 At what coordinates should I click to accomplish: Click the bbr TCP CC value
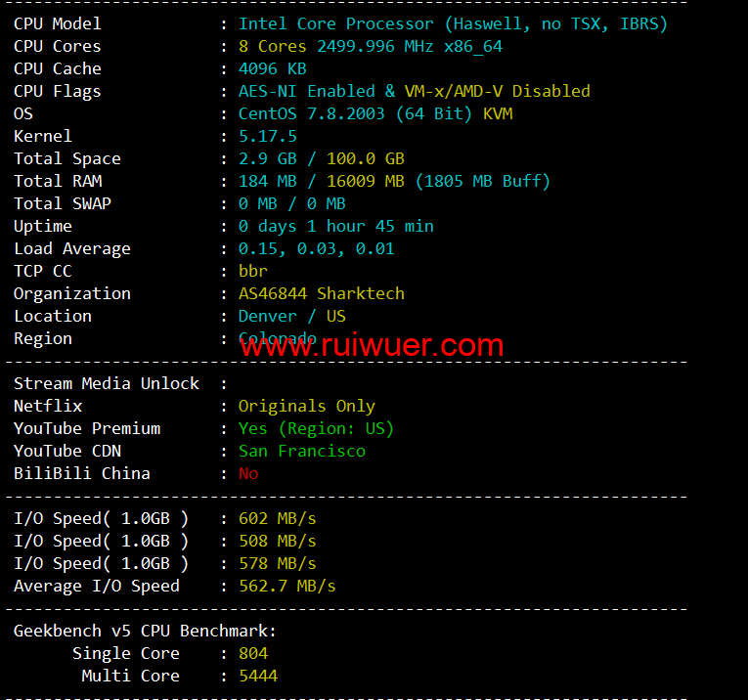point(253,271)
